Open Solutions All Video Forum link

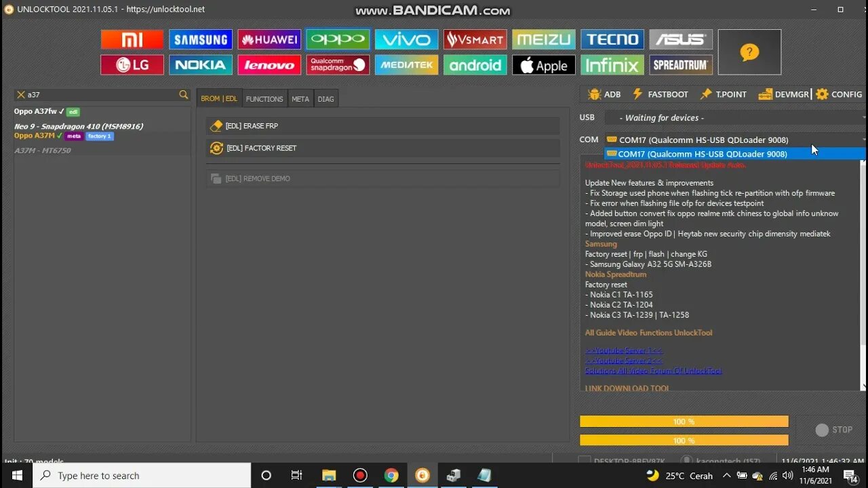[653, 371]
